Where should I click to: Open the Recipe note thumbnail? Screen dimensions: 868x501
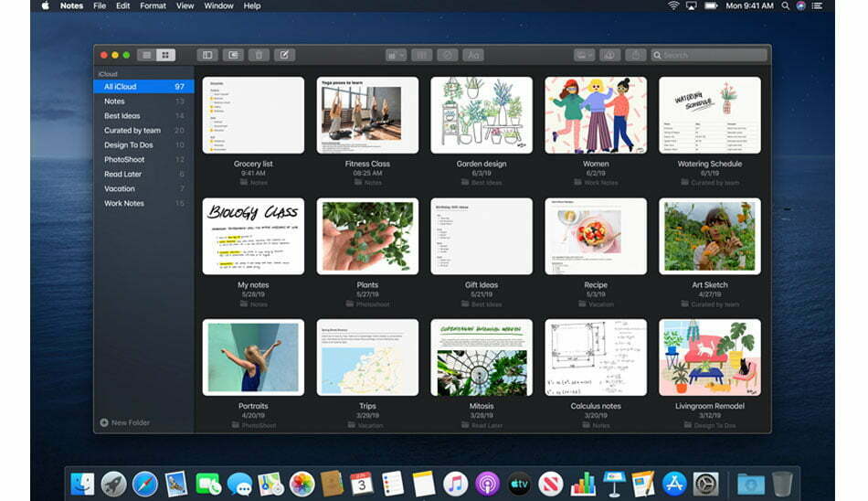596,236
